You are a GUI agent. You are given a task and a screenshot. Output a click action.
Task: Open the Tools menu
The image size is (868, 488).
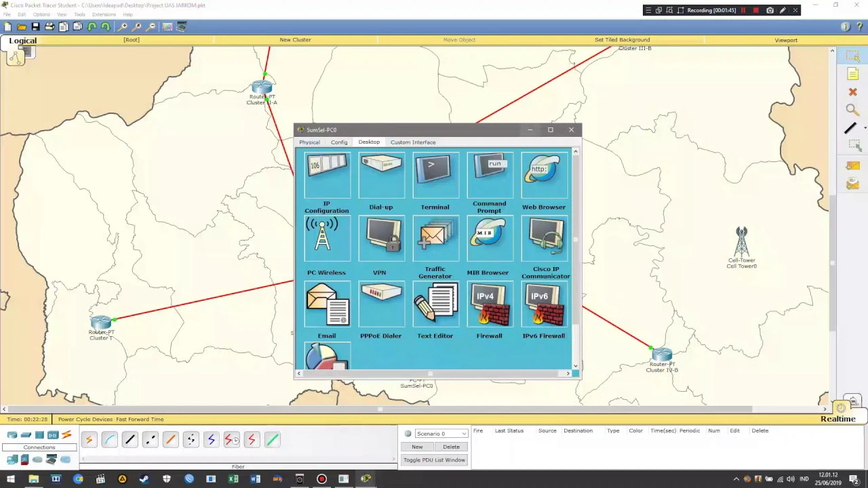(79, 14)
